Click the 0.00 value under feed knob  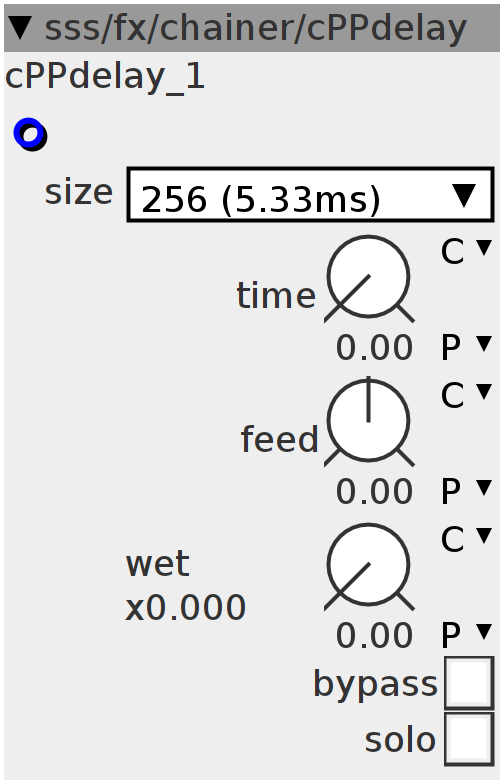coord(374,492)
